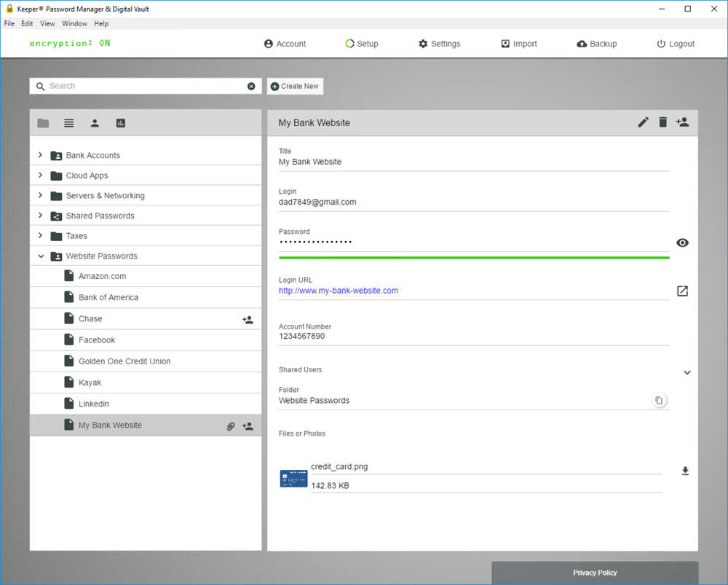Open the Window menu
The height and width of the screenshot is (585, 728).
(74, 24)
